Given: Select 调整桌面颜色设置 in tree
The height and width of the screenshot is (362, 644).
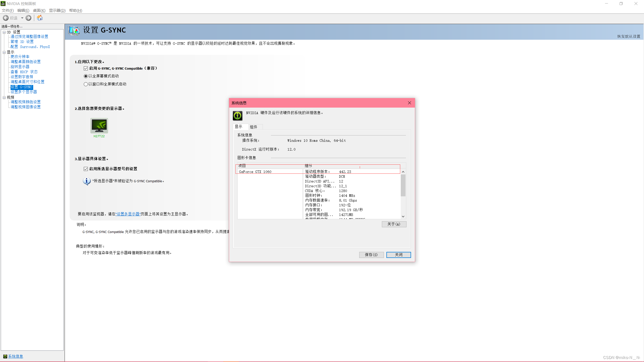Looking at the screenshot, I should (x=26, y=62).
